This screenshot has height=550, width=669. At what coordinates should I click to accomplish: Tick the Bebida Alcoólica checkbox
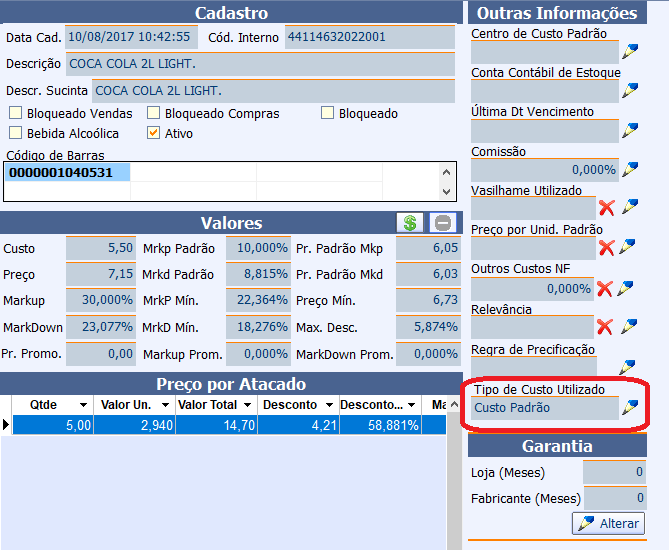pyautogui.click(x=15, y=133)
